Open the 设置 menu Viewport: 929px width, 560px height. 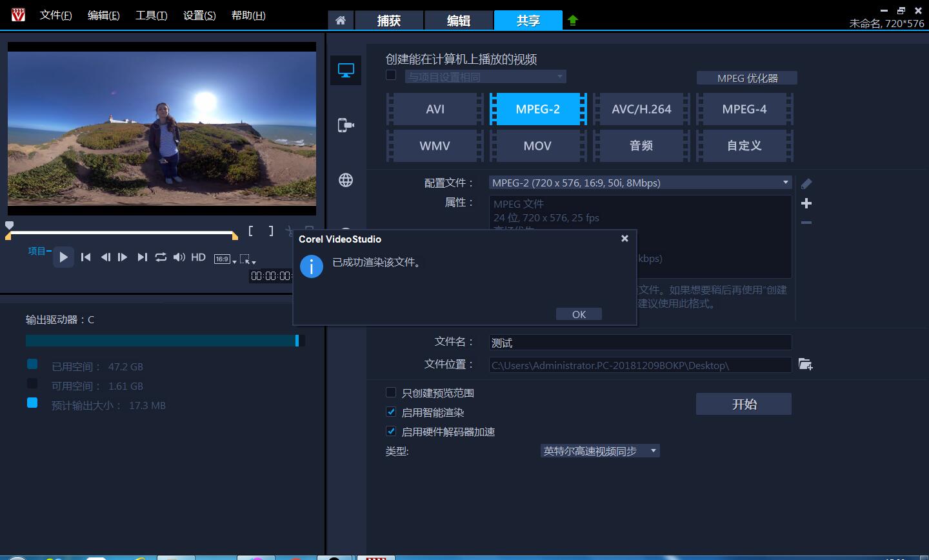[199, 15]
